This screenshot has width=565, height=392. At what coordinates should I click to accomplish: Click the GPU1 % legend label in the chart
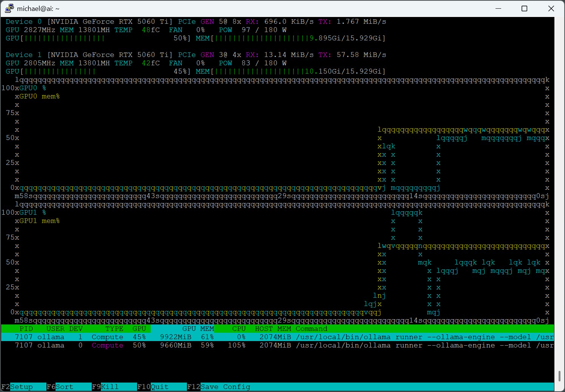pyautogui.click(x=32, y=212)
